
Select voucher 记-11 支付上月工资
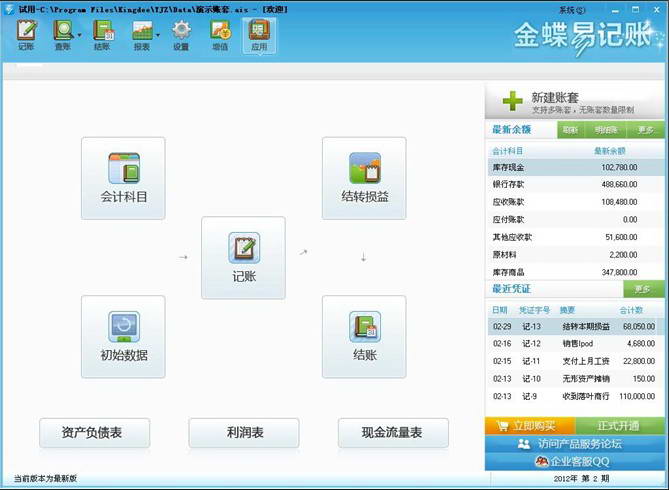coord(576,361)
